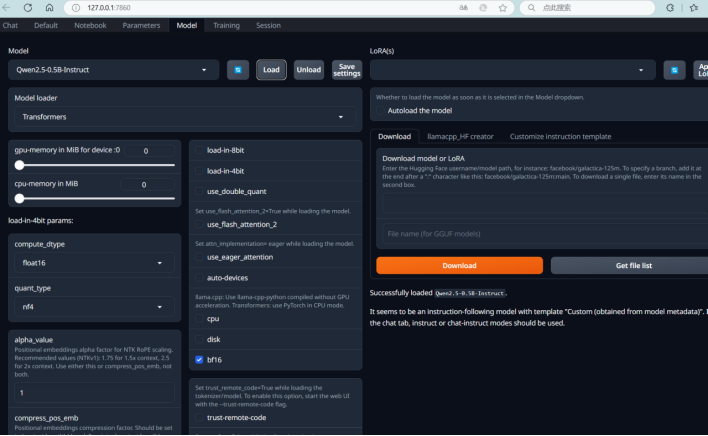Toggle the auto-devices checkbox
The width and height of the screenshot is (708, 436).
(199, 278)
